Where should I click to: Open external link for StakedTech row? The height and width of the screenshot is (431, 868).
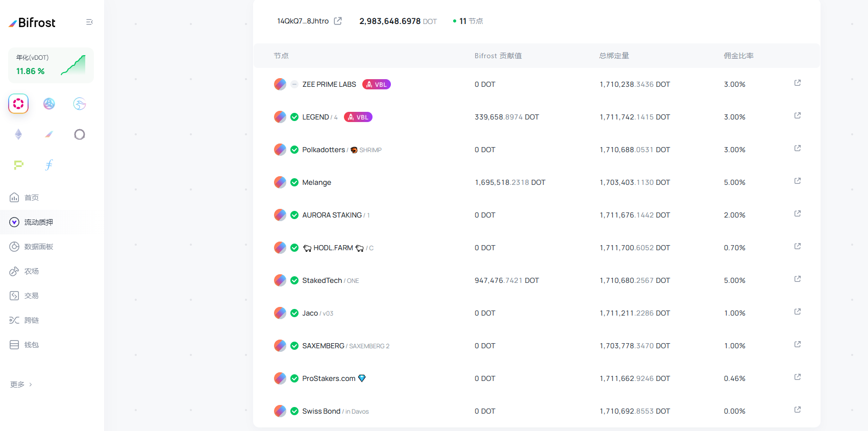pos(798,279)
